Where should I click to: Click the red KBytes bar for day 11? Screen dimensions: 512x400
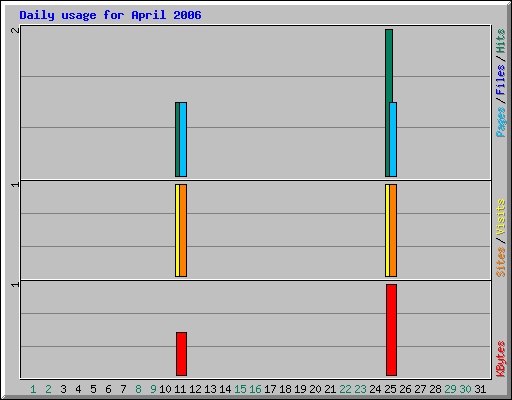point(181,354)
